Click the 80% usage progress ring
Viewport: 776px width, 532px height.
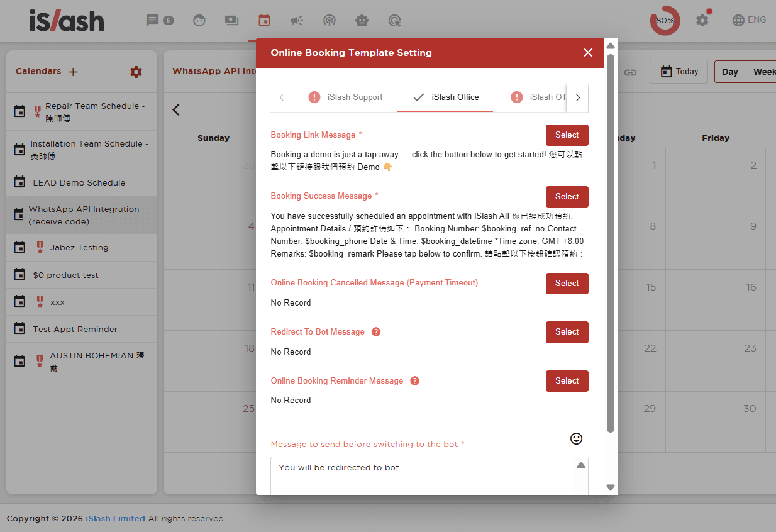(x=665, y=20)
